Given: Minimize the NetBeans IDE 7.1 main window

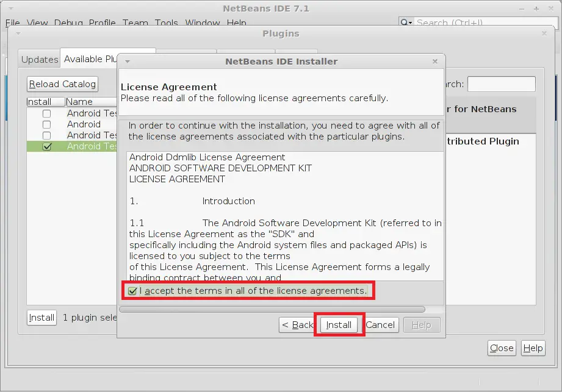Looking at the screenshot, I should point(522,9).
